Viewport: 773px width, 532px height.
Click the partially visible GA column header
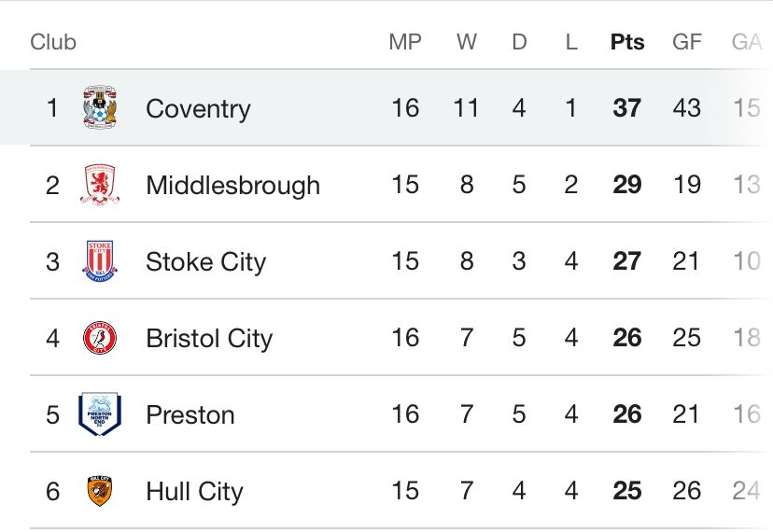(747, 42)
